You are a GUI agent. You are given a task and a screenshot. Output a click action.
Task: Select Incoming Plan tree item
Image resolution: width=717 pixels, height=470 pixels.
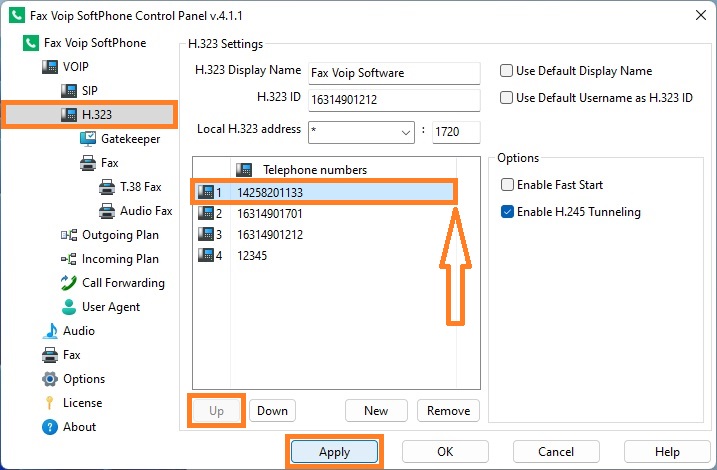[110, 259]
